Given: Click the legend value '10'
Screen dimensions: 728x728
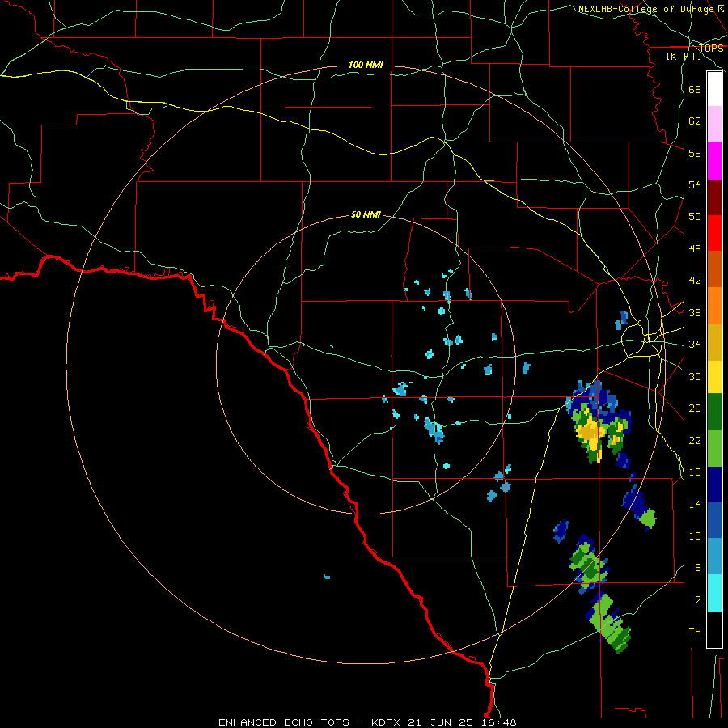Looking at the screenshot, I should point(695,536).
